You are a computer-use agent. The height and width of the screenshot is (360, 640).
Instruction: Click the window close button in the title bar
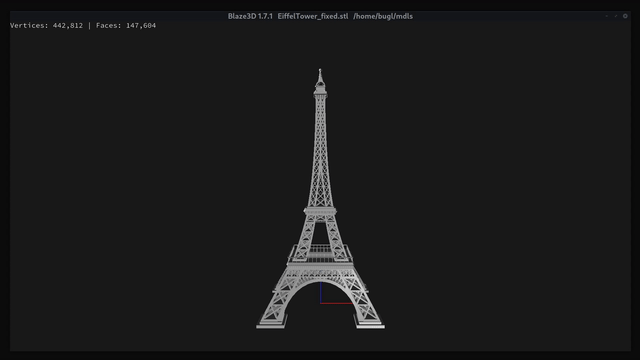(625, 16)
